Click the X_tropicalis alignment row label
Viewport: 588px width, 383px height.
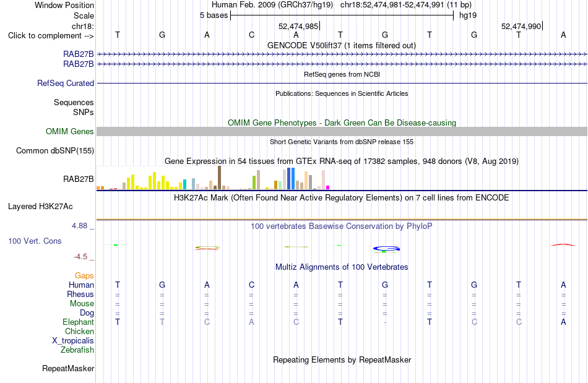pos(73,341)
